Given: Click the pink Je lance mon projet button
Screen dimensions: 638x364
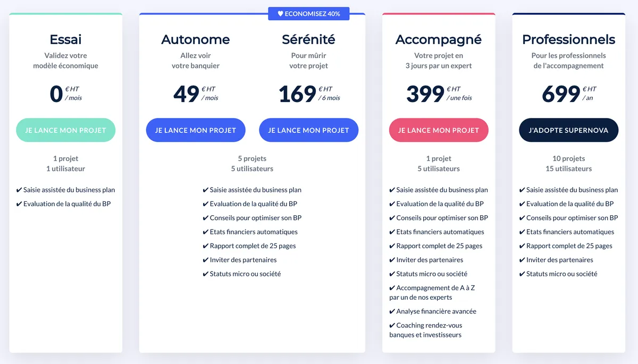Looking at the screenshot, I should tap(438, 130).
